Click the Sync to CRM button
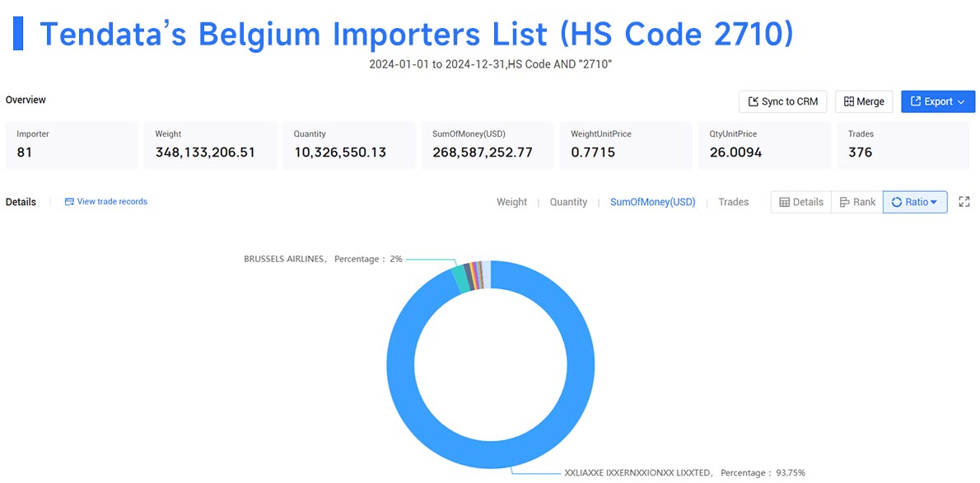980x483 pixels. click(782, 101)
